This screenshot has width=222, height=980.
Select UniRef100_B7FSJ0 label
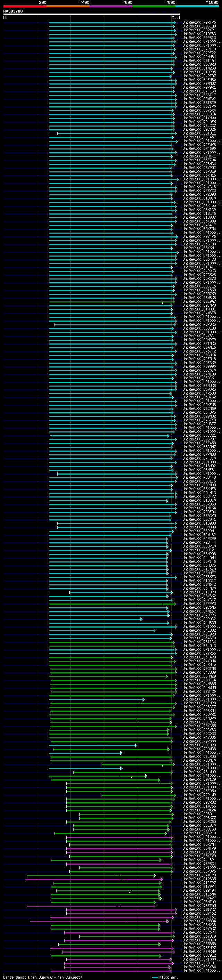coord(199,458)
